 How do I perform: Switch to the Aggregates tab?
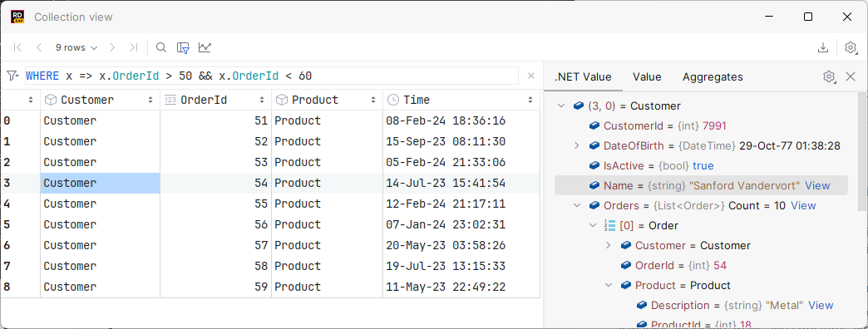pyautogui.click(x=713, y=77)
